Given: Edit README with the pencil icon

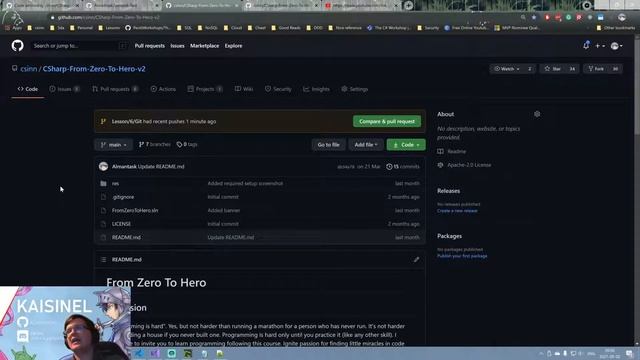Looking at the screenshot, I should click(416, 260).
